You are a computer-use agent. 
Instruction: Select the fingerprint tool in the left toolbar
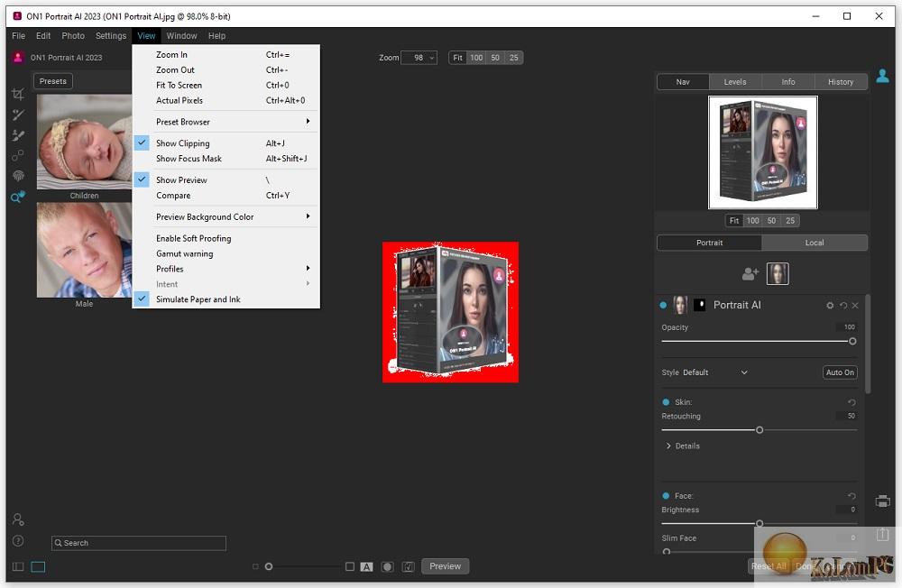pyautogui.click(x=18, y=176)
